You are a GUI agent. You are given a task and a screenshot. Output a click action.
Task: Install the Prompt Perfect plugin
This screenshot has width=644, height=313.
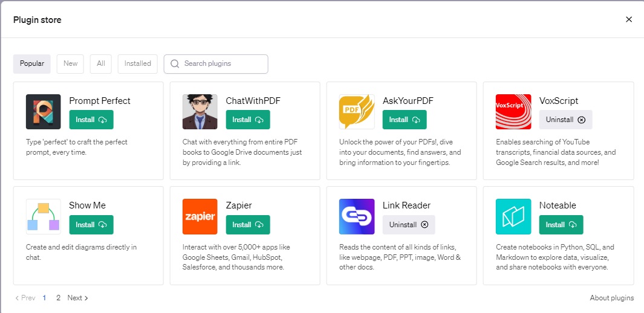pos(91,120)
